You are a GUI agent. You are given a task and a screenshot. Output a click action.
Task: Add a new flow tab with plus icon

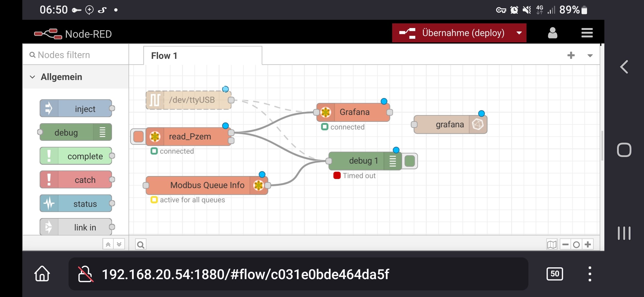coord(571,55)
